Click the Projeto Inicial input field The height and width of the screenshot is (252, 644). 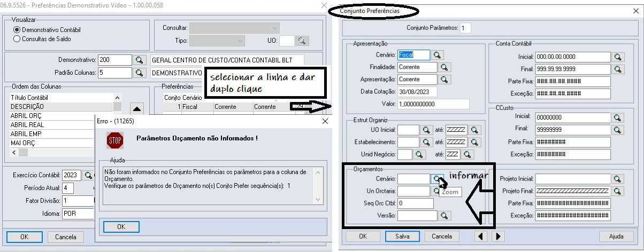[x=573, y=179]
